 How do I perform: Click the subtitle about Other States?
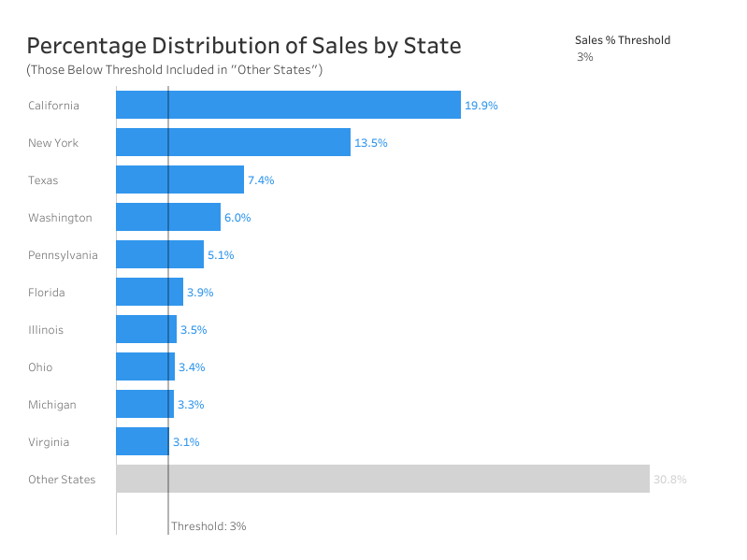coord(175,70)
